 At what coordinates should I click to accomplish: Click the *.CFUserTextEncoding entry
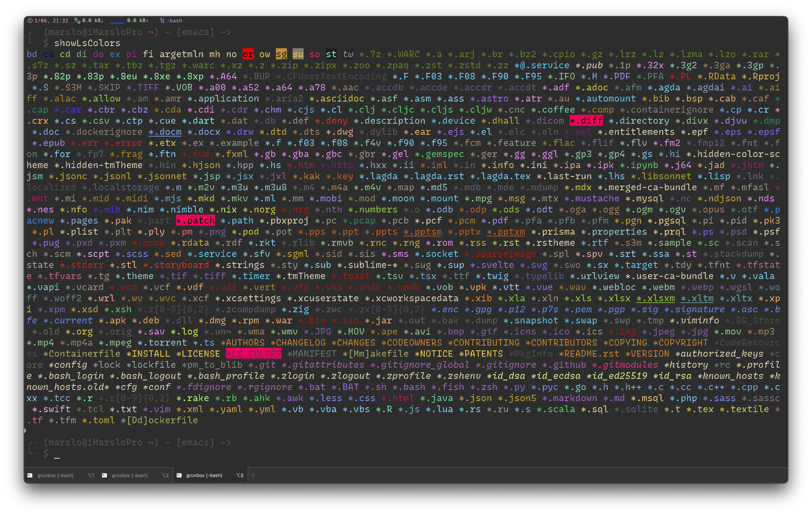tap(331, 76)
